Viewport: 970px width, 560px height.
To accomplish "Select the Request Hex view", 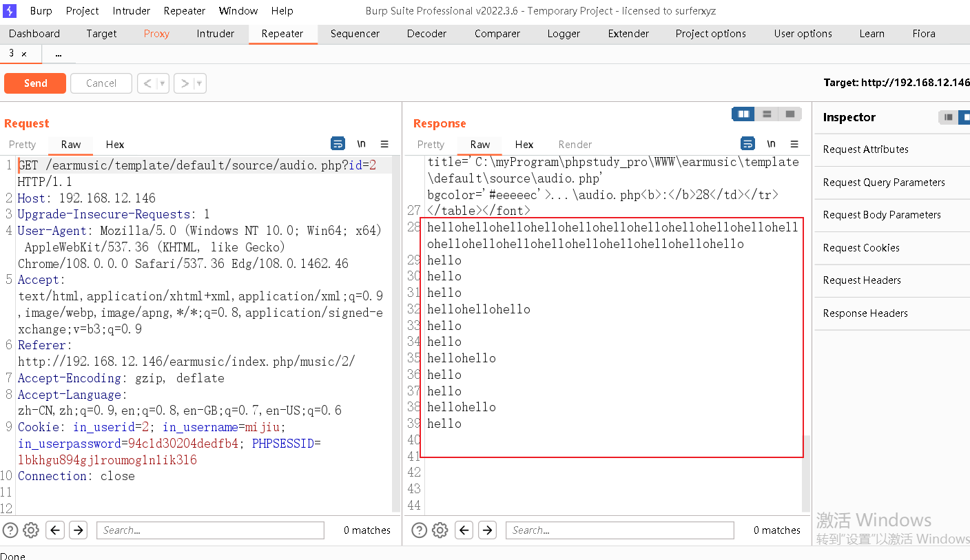I will [115, 145].
